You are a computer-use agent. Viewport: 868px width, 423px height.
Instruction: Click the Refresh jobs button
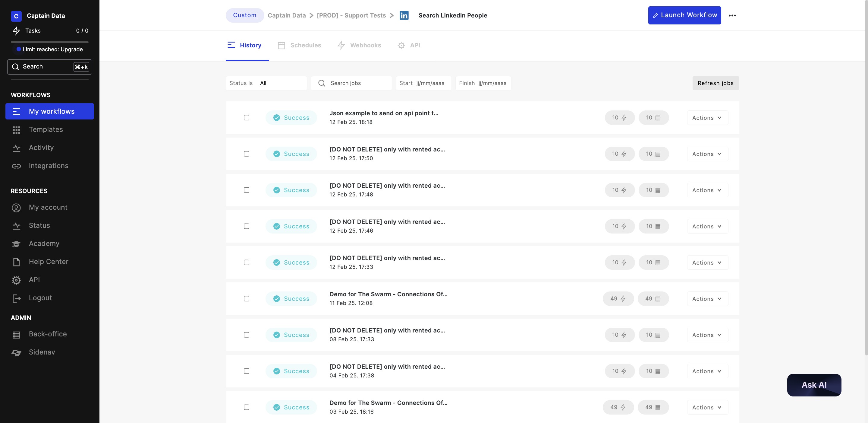[715, 83]
